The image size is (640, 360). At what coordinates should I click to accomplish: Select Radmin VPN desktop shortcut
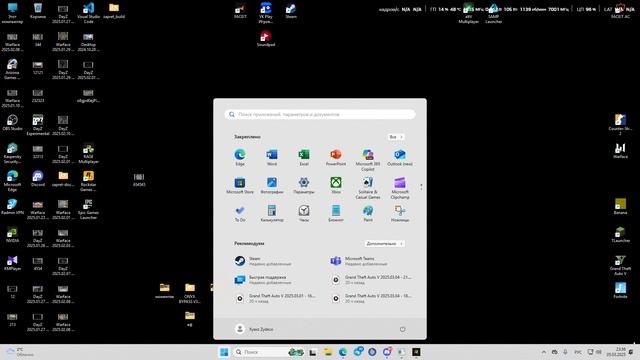[x=12, y=207]
